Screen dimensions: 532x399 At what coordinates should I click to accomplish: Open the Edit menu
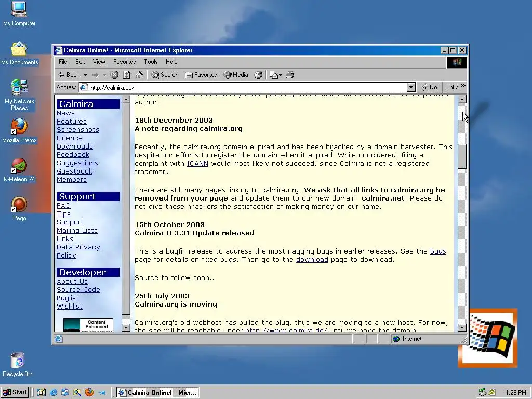[80, 62]
